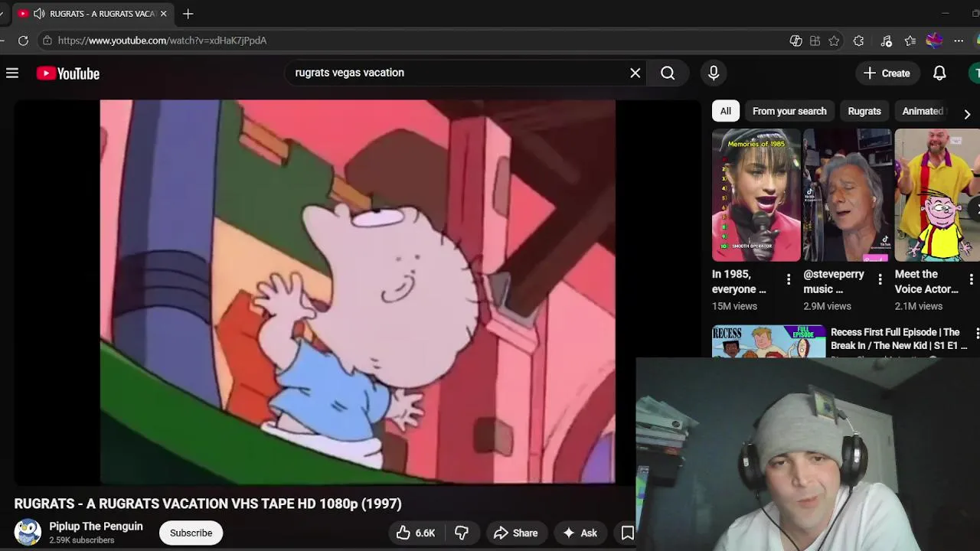This screenshot has height=551, width=980.
Task: Select the Animated filter chip
Action: [x=923, y=111]
